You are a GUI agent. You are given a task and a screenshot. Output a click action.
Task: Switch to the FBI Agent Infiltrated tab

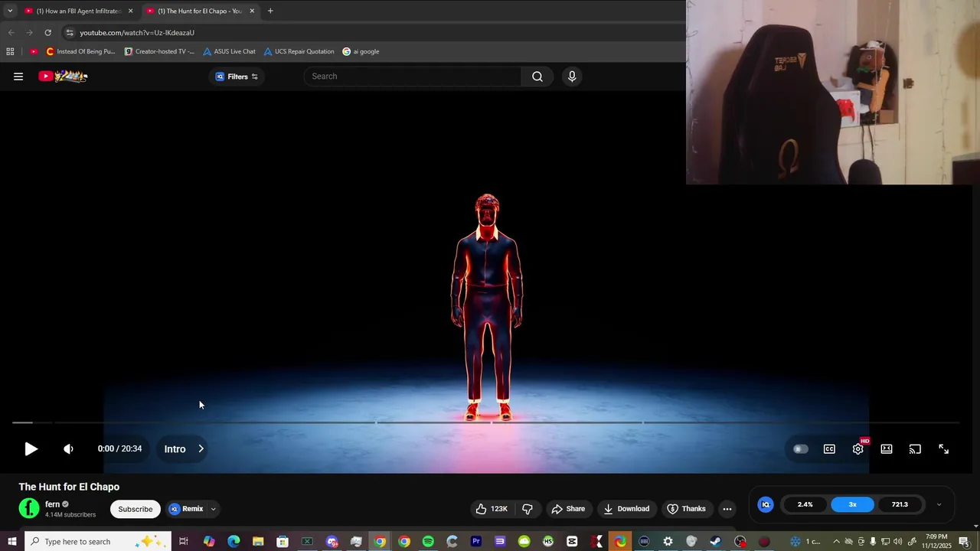78,11
